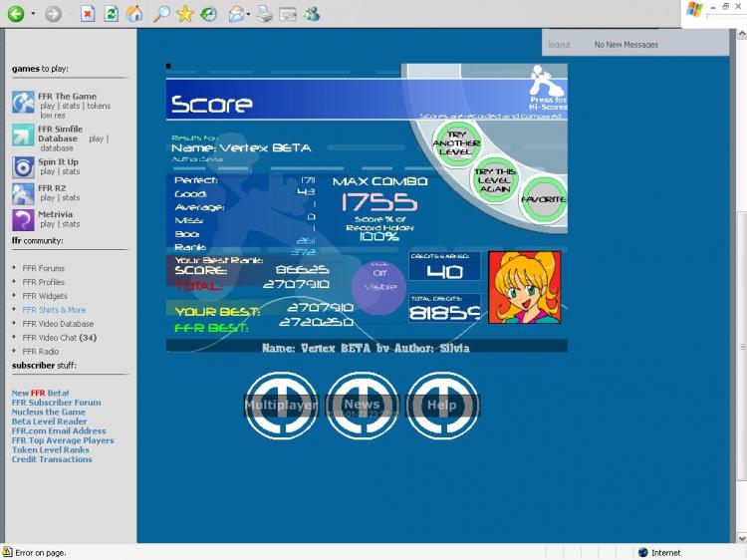Click the page vertical scrollbar up arrow
This screenshot has width=747, height=560.
coord(741,34)
